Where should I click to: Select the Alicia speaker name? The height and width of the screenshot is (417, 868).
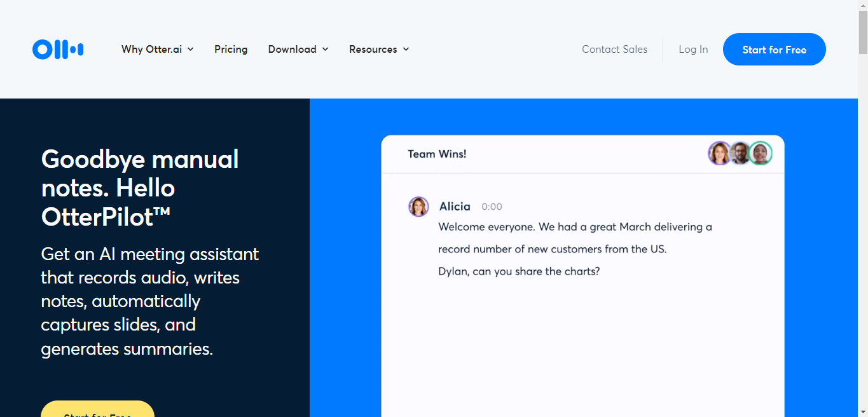click(x=455, y=207)
